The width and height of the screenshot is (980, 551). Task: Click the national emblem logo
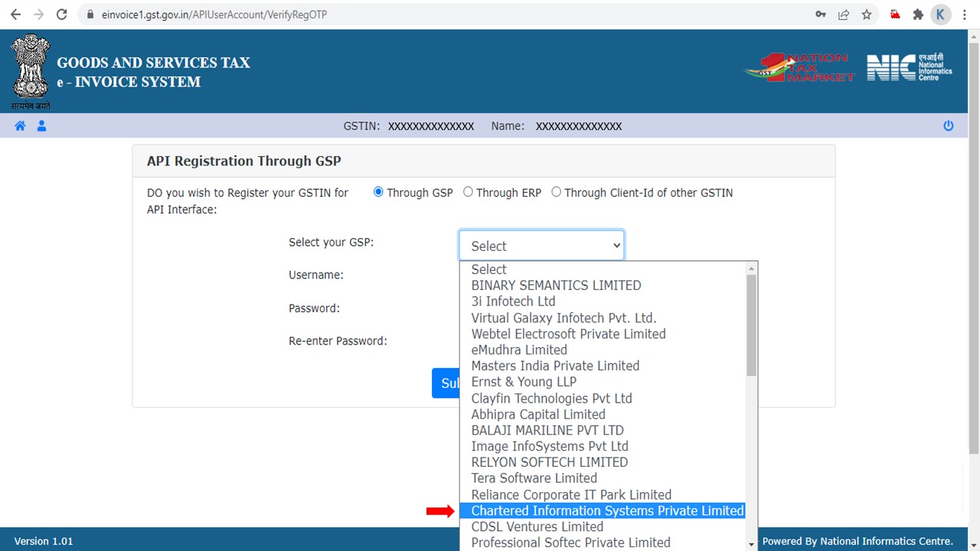pos(30,72)
